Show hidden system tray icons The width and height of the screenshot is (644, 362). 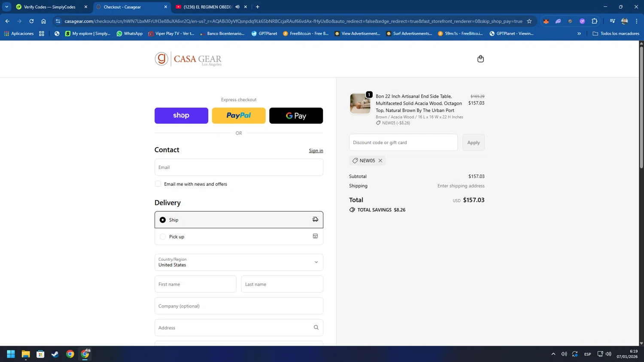[x=553, y=354]
